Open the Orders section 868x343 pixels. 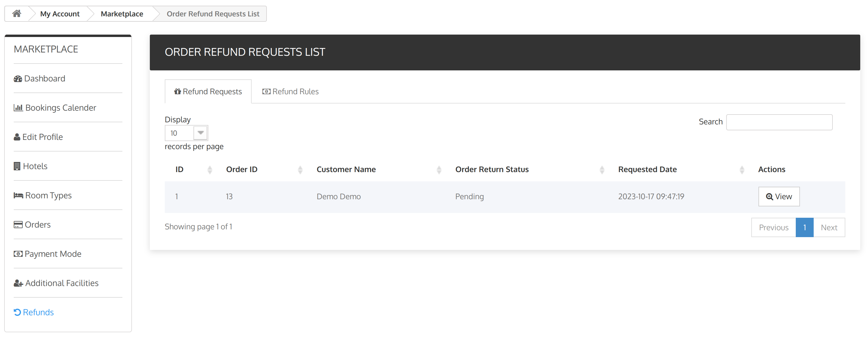(x=37, y=224)
